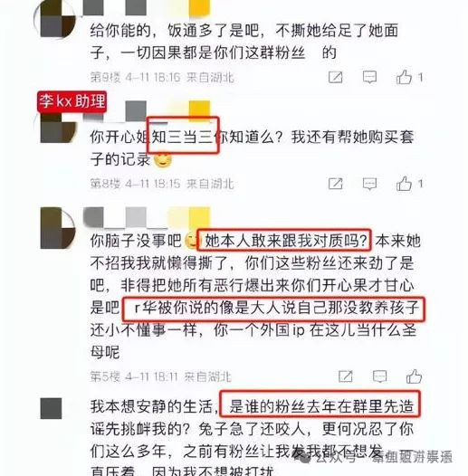Click the highlighted text 知三当三

[183, 136]
